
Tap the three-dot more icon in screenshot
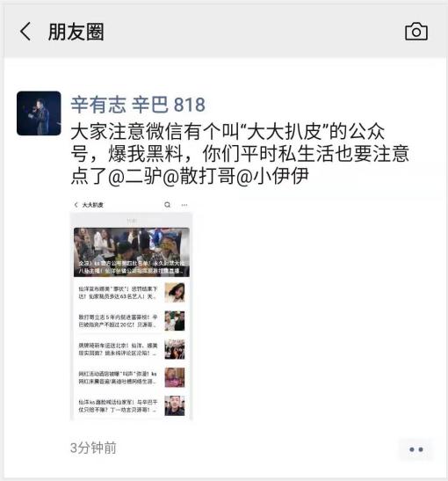point(184,205)
